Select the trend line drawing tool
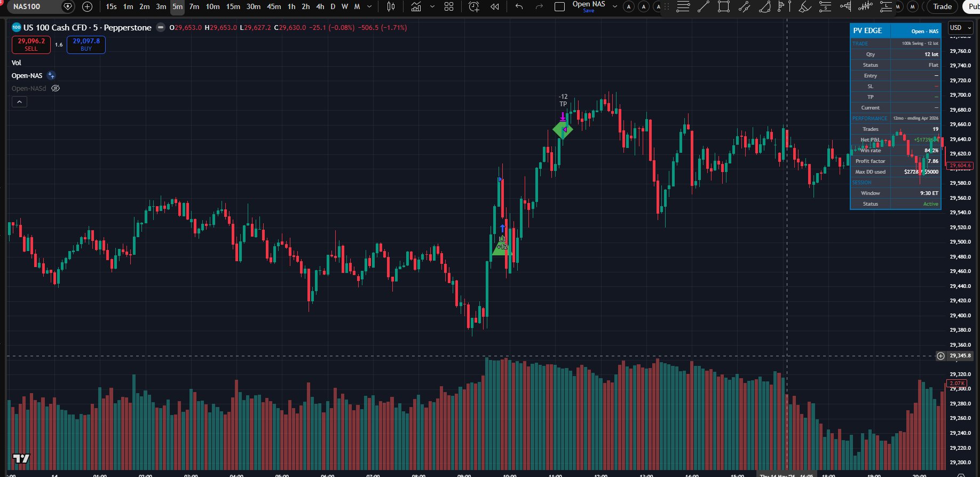Viewport: 980px width, 477px height. tap(704, 6)
